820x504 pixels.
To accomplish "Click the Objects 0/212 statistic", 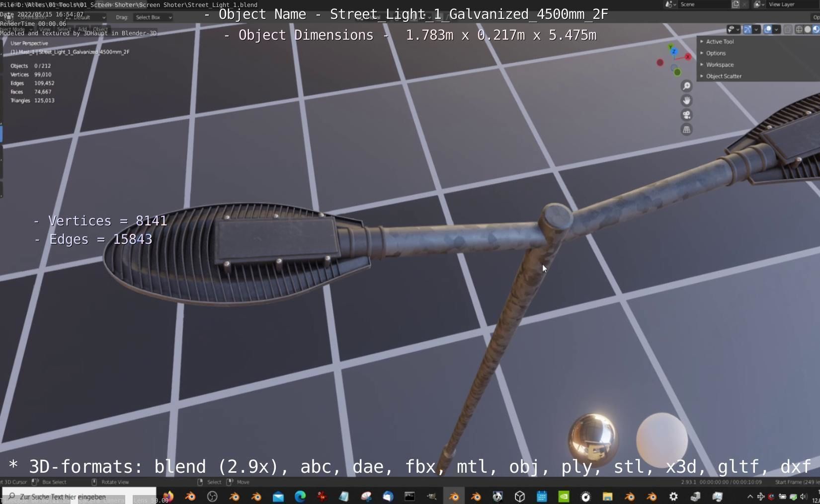I will (x=31, y=66).
